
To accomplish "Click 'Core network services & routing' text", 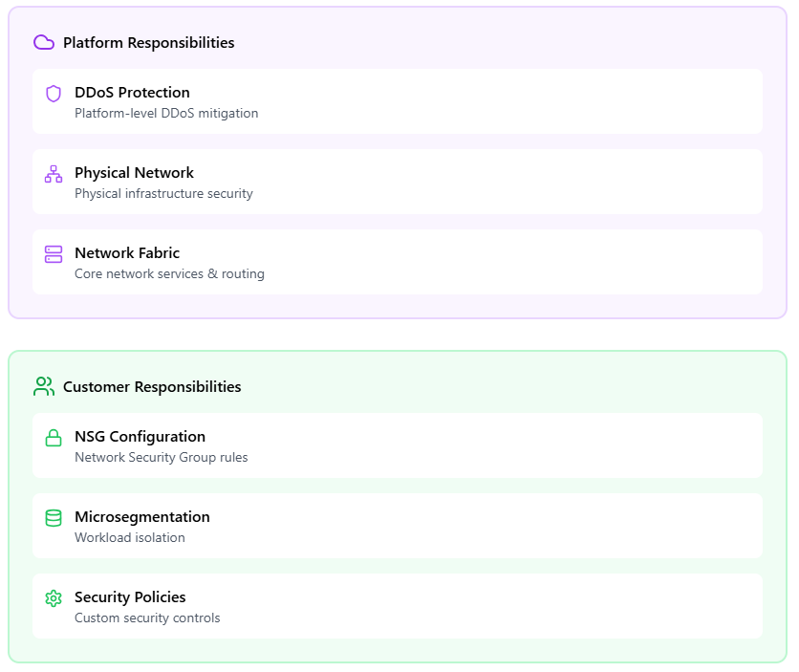I will pyautogui.click(x=169, y=273).
